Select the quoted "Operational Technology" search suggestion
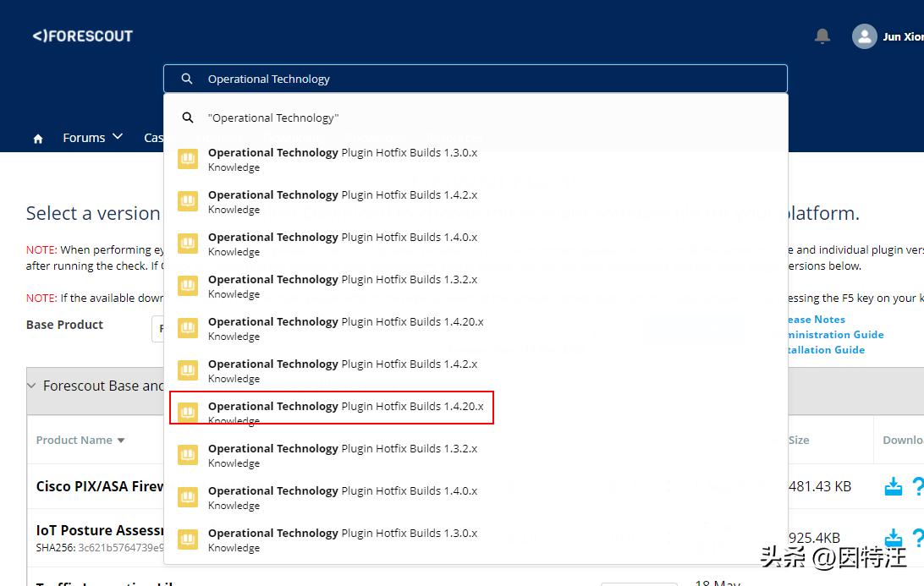The width and height of the screenshot is (924, 586). pyautogui.click(x=273, y=118)
